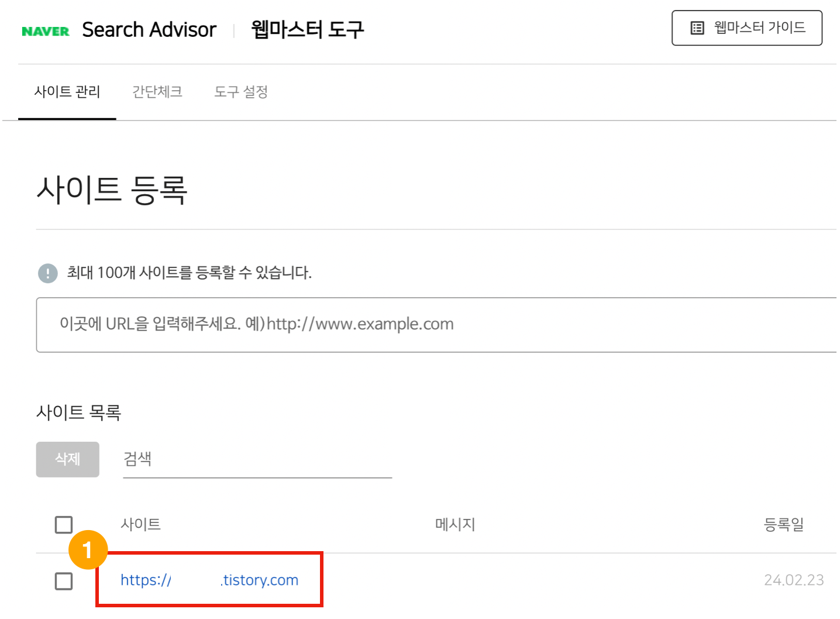Check the select-all checkbox in the site table header
This screenshot has height=619, width=840.
click(63, 525)
